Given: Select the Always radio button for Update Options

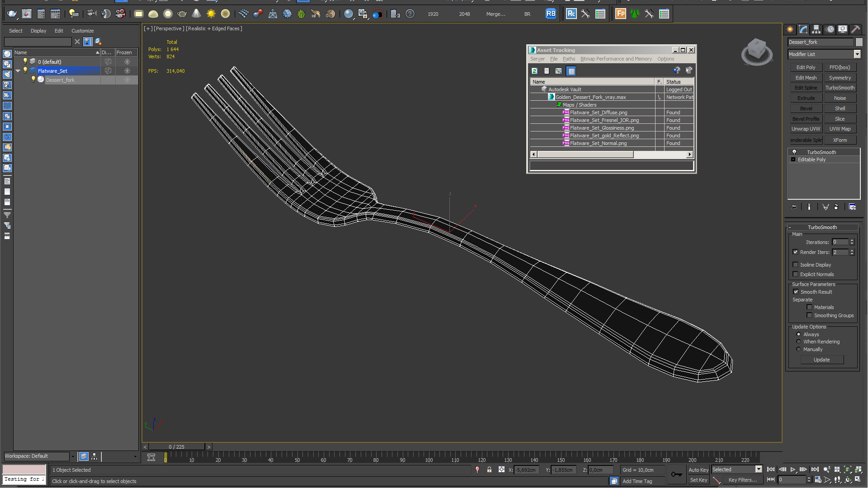Looking at the screenshot, I should coord(798,334).
